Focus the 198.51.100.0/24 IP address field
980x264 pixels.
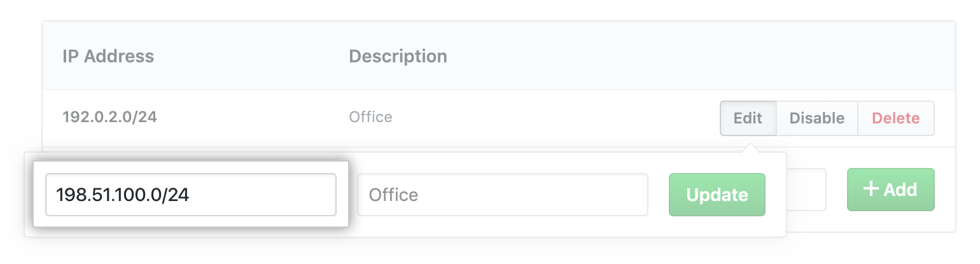pos(190,195)
